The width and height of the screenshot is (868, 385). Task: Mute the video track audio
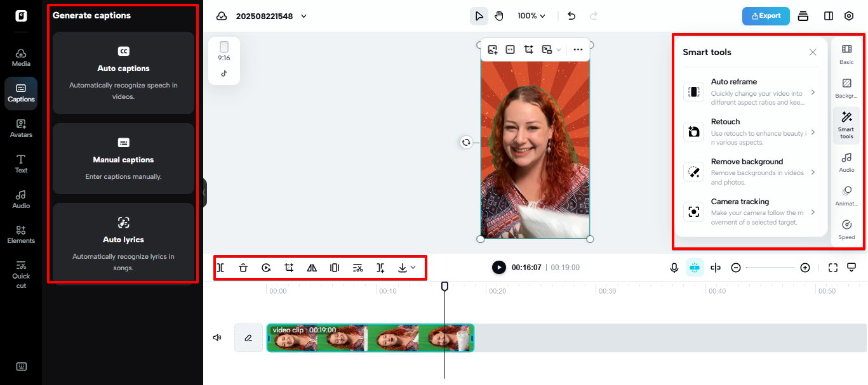[x=217, y=337]
